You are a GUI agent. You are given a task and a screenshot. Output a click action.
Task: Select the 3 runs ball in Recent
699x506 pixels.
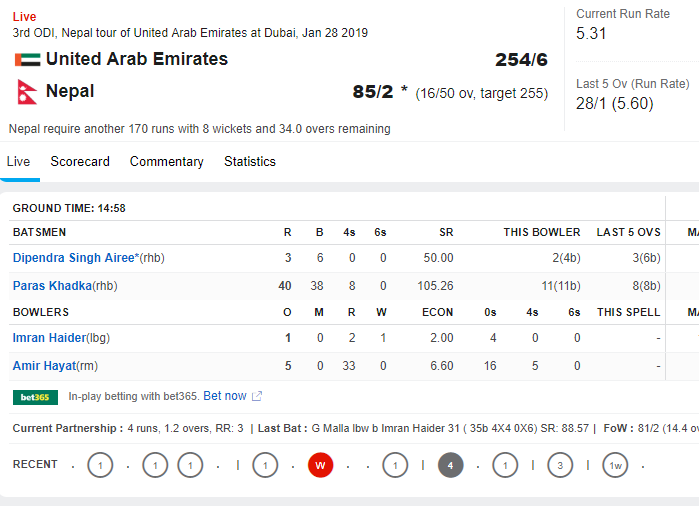pos(560,465)
